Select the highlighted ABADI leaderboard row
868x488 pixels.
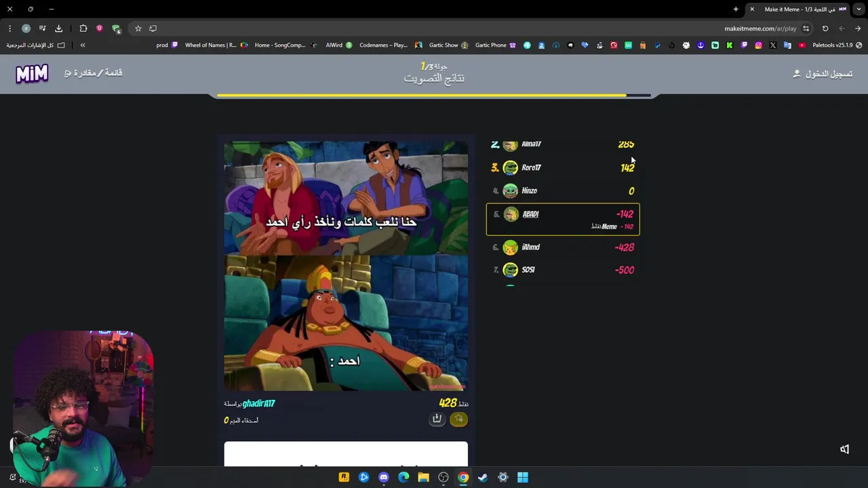563,219
